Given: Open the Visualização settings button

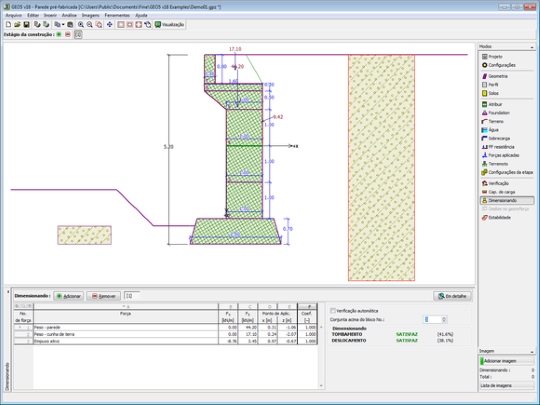Looking at the screenshot, I should [169, 24].
